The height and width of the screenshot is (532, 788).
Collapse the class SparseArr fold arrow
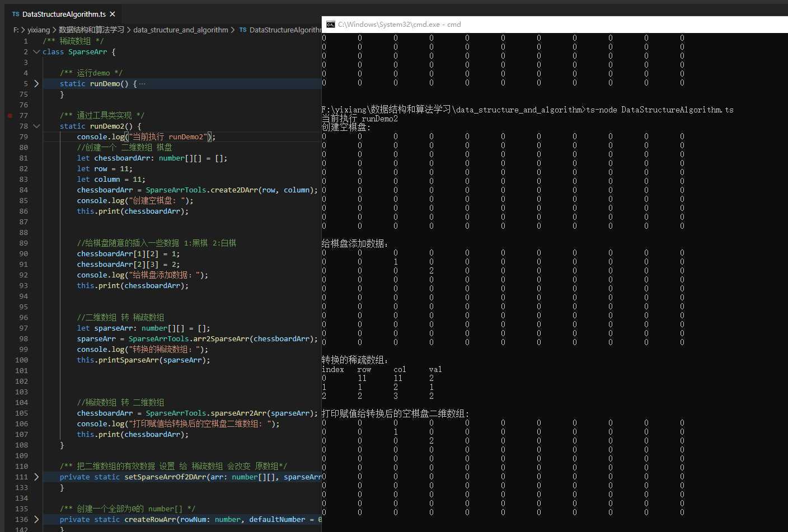coord(36,51)
